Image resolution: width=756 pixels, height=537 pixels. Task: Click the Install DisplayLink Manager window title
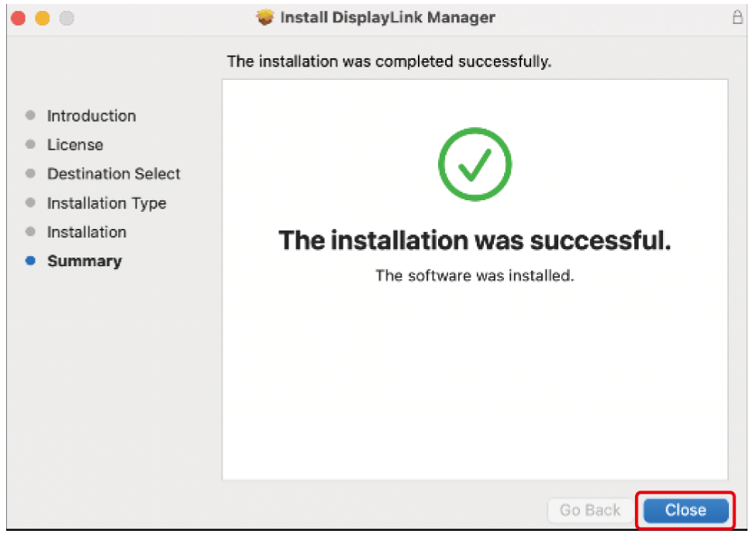pos(387,17)
